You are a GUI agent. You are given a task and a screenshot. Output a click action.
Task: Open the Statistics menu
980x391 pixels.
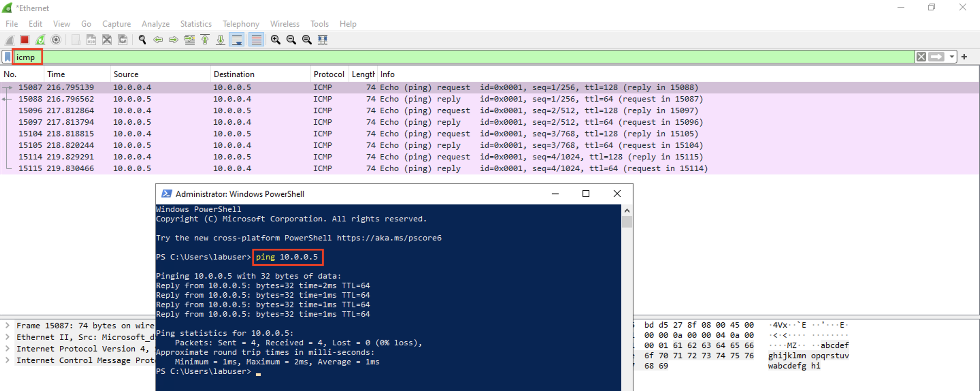[196, 24]
